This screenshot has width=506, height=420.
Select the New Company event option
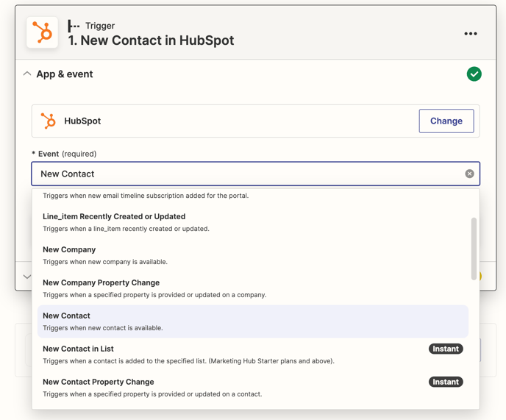click(253, 255)
